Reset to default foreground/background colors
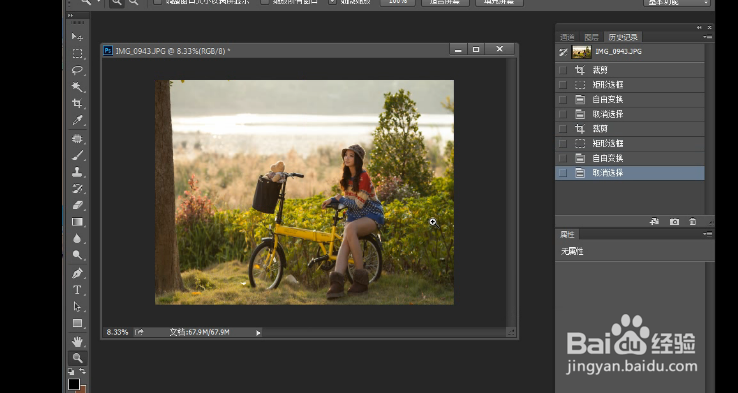The height and width of the screenshot is (393, 738). 71,372
